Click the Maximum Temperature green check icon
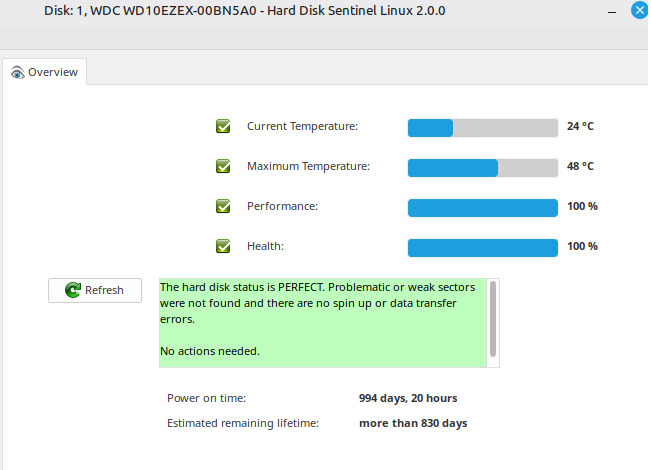 coord(223,166)
